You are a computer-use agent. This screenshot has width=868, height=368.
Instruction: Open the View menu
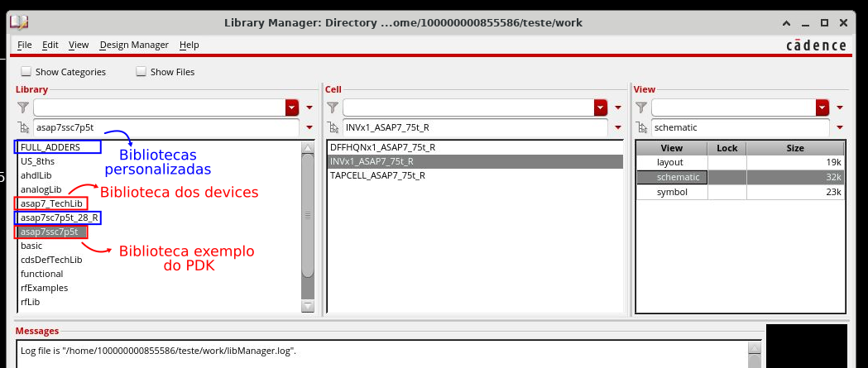click(79, 45)
